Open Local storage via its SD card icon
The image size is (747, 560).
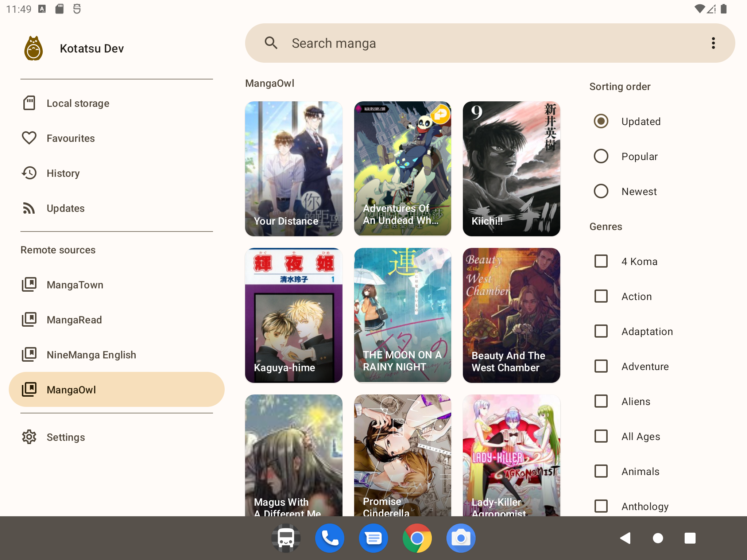tap(29, 103)
